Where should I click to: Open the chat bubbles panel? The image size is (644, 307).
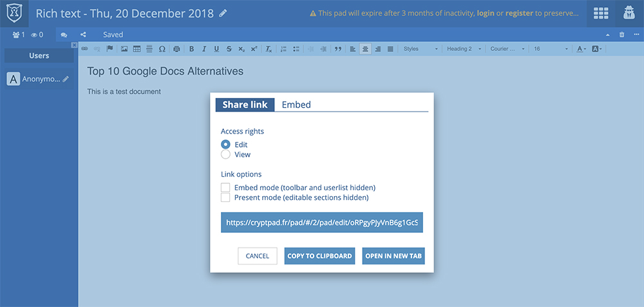pos(64,35)
